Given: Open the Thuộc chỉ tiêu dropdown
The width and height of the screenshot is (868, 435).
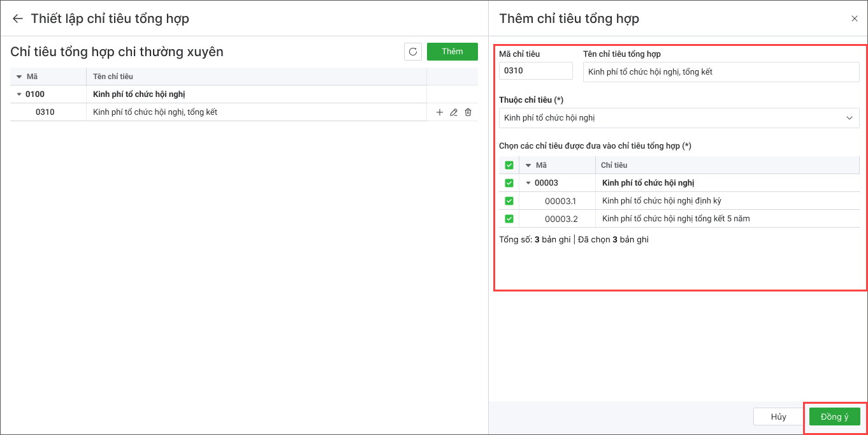Looking at the screenshot, I should [679, 118].
